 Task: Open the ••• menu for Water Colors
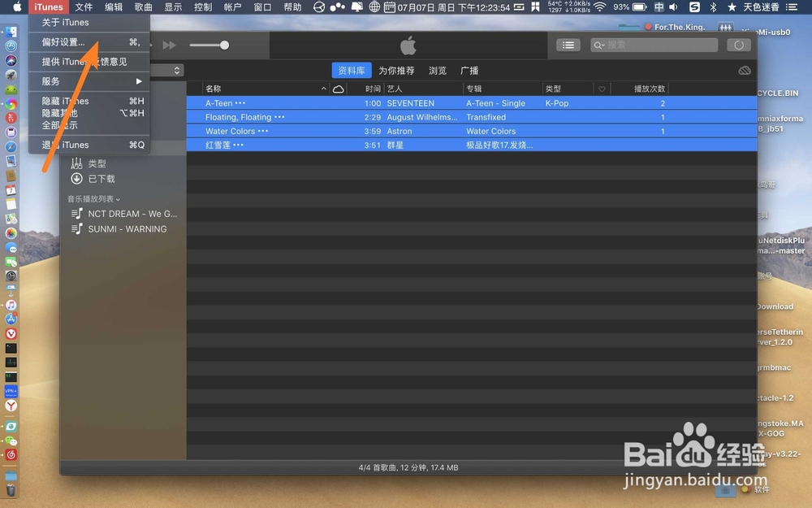pos(263,131)
